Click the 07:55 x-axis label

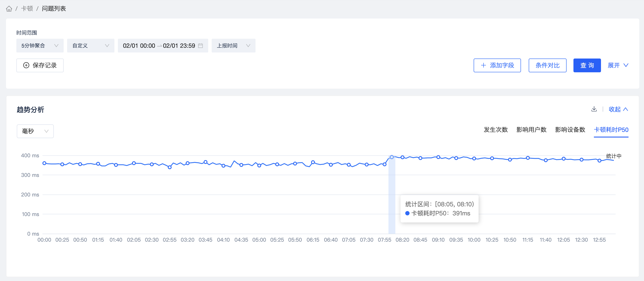click(385, 240)
